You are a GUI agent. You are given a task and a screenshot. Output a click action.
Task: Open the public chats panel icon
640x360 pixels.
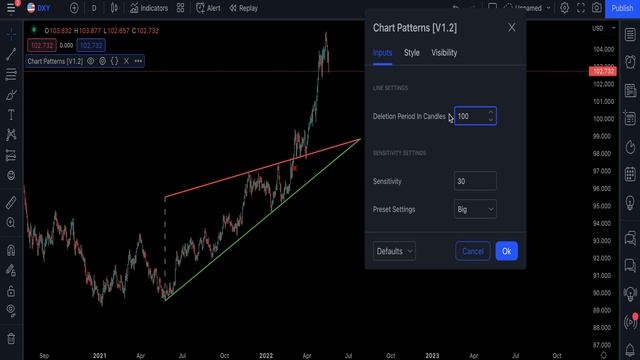pyautogui.click(x=630, y=238)
